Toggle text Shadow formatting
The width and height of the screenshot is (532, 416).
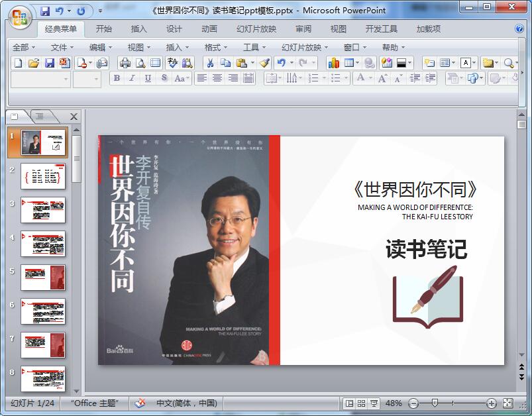pyautogui.click(x=164, y=78)
